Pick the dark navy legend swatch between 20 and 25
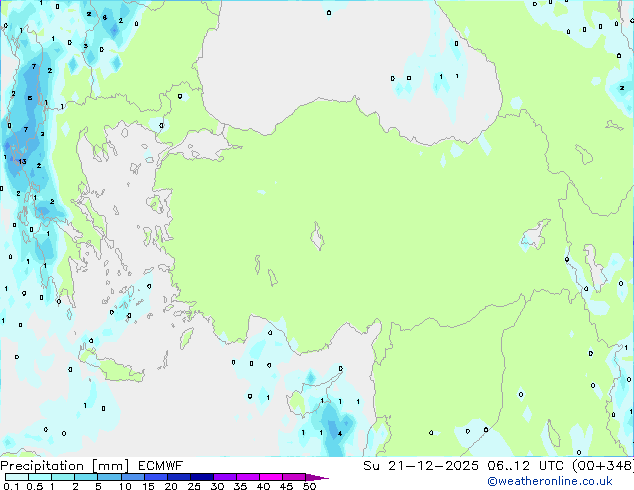 point(181,478)
